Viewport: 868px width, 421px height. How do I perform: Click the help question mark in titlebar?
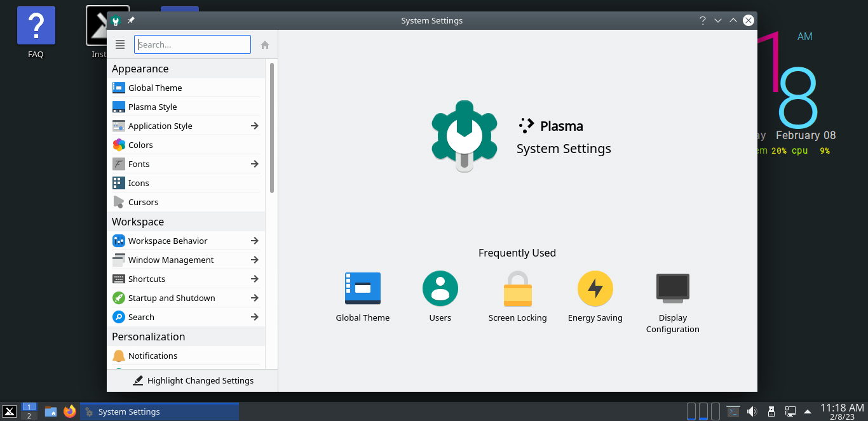703,20
